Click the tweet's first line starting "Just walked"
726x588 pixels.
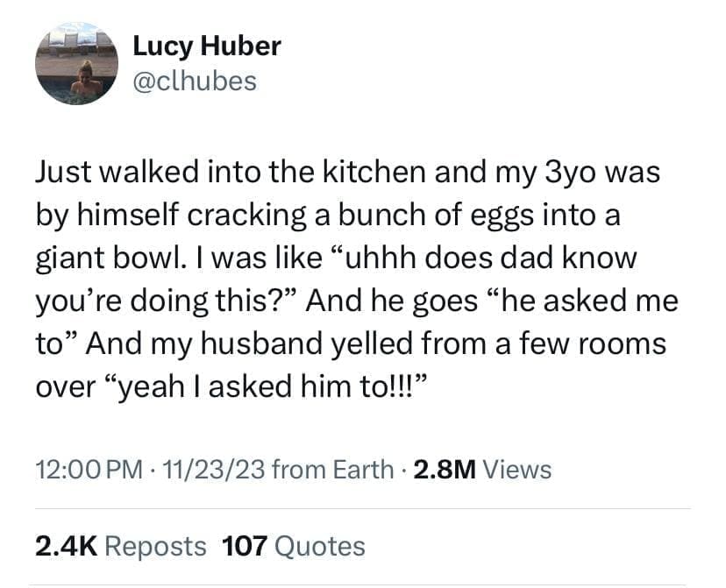coord(347,172)
